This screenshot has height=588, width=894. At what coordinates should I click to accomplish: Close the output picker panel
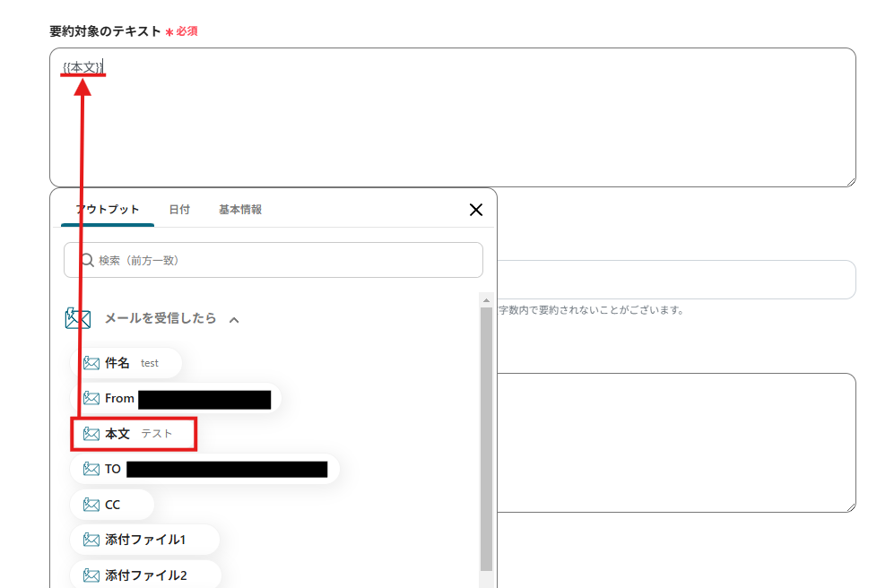pyautogui.click(x=476, y=209)
